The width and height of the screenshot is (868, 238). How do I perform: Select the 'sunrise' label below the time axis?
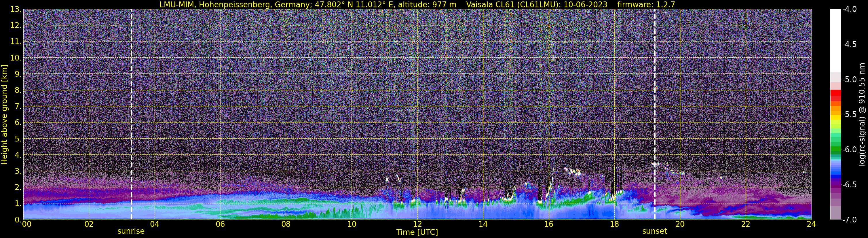(131, 231)
